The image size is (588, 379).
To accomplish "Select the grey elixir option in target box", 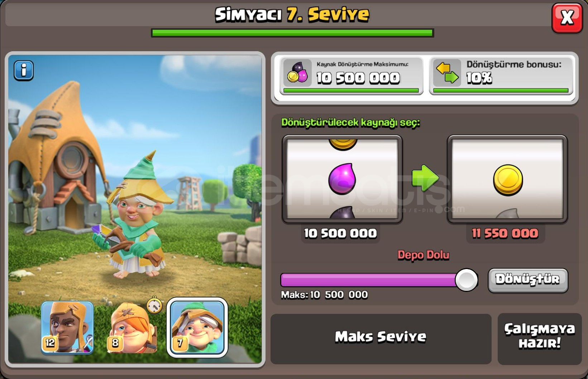I will (508, 214).
